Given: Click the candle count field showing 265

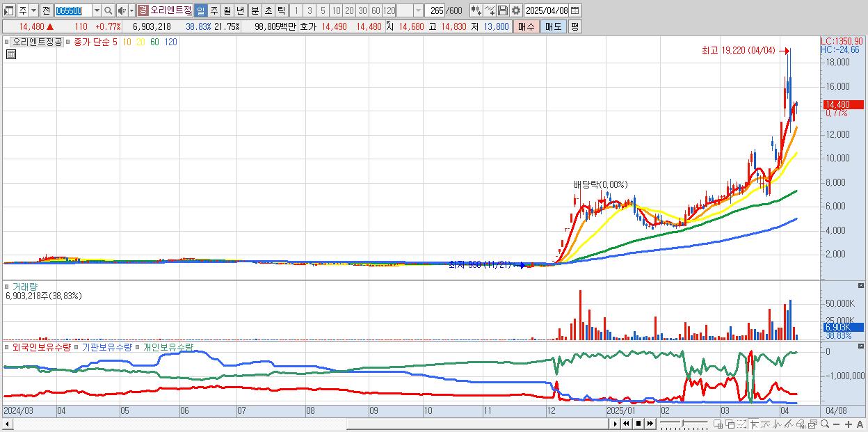Looking at the screenshot, I should pyautogui.click(x=435, y=10).
